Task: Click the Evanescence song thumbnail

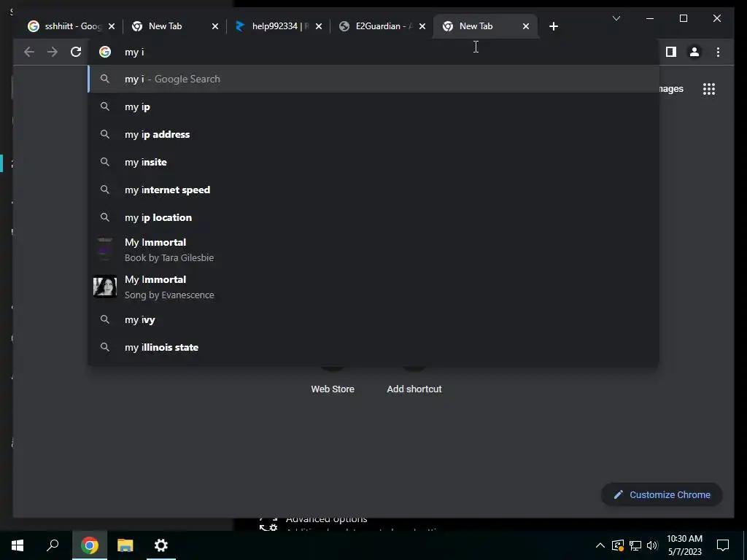Action: pyautogui.click(x=105, y=287)
